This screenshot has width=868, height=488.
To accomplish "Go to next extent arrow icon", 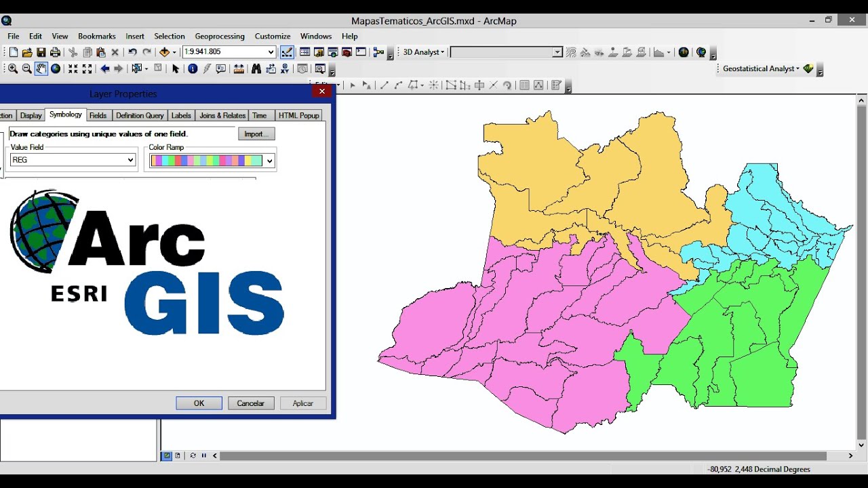I will 119,68.
